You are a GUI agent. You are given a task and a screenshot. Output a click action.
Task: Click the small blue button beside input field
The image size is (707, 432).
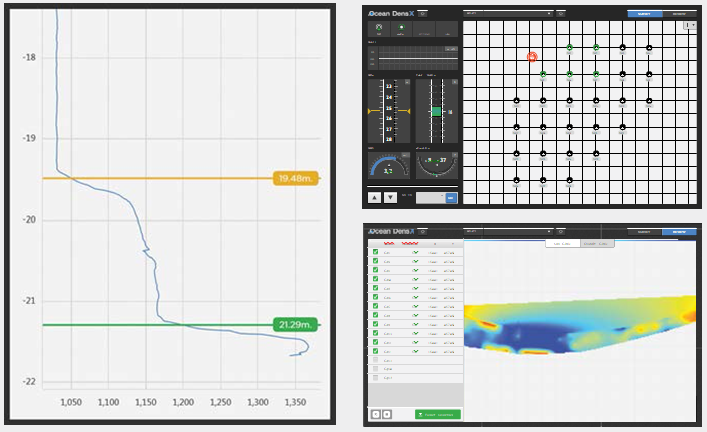click(451, 197)
